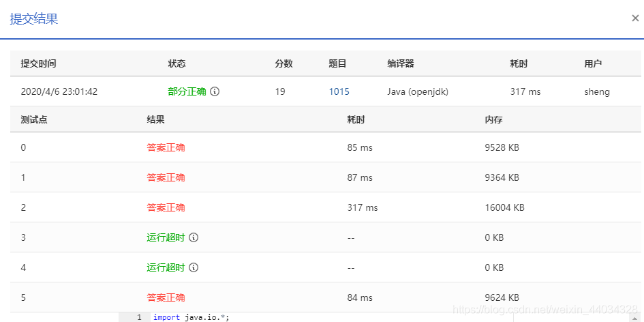Click the compiler value Java (openjdk)
Viewport: 644px width, 322px height.
point(418,91)
